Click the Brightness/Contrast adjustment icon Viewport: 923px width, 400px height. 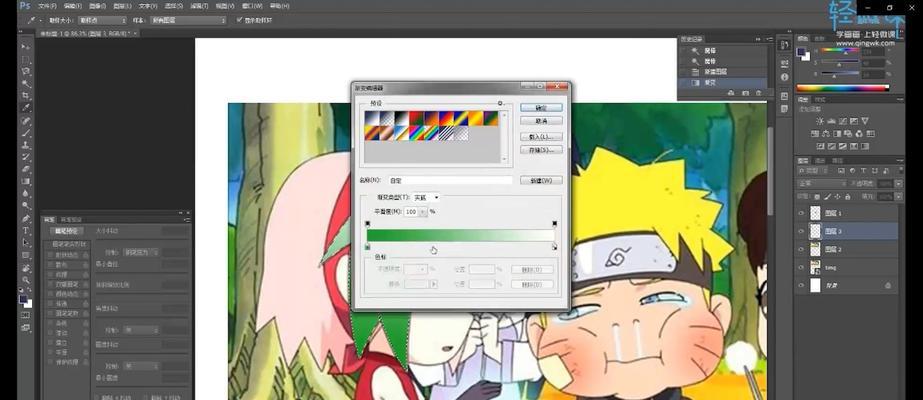click(820, 121)
